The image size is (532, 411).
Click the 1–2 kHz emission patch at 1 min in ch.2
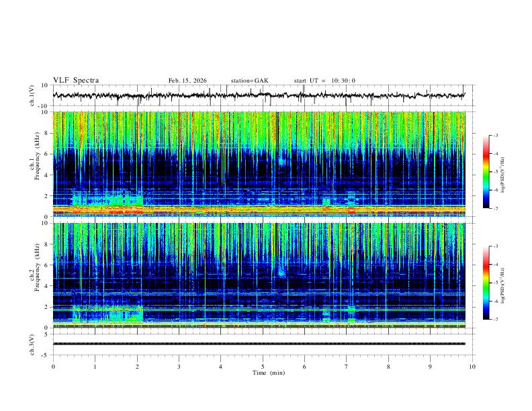pyautogui.click(x=107, y=314)
